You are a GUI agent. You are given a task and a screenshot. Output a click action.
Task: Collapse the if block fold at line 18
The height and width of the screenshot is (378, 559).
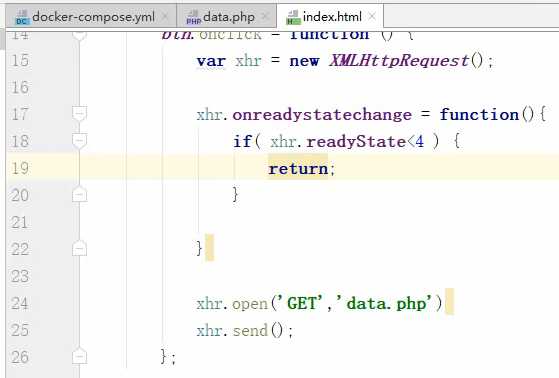coord(80,141)
